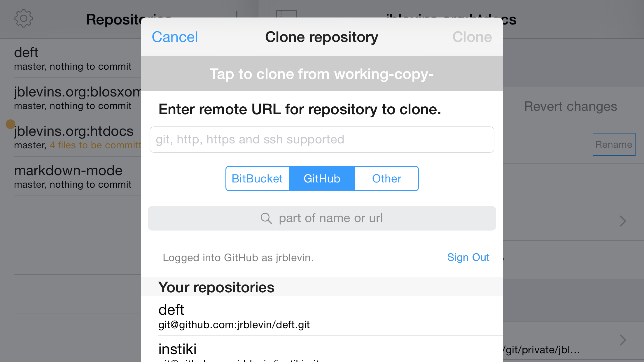
Task: Toggle GitHub source selection button
Action: [321, 179]
